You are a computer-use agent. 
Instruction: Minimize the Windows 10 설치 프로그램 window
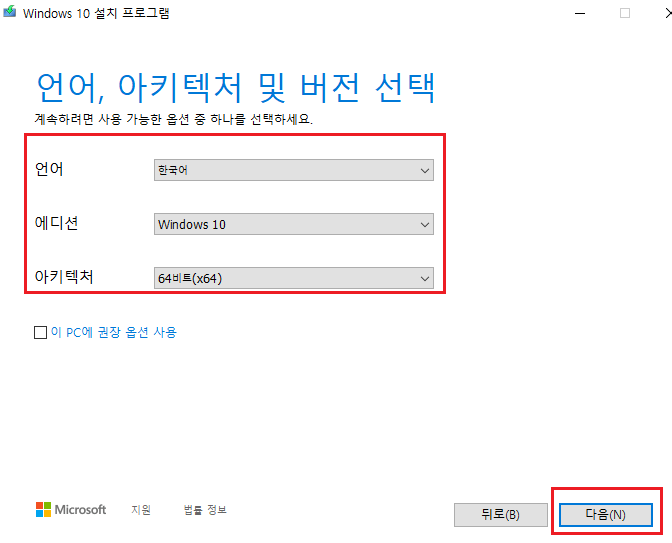click(x=580, y=13)
